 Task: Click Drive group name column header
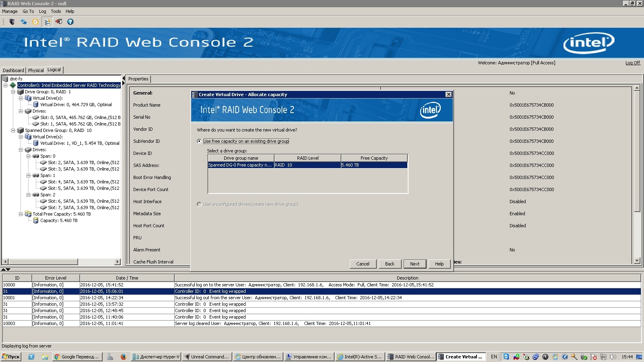click(x=241, y=158)
